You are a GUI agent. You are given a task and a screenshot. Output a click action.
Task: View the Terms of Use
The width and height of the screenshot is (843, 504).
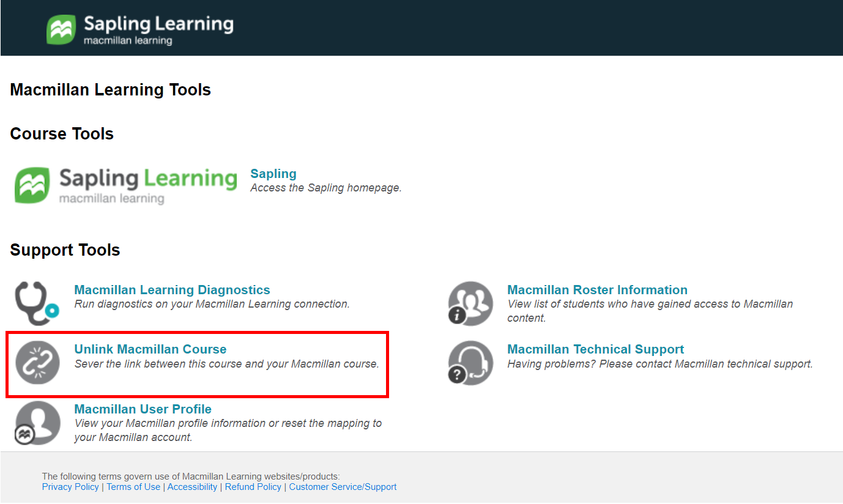133,486
